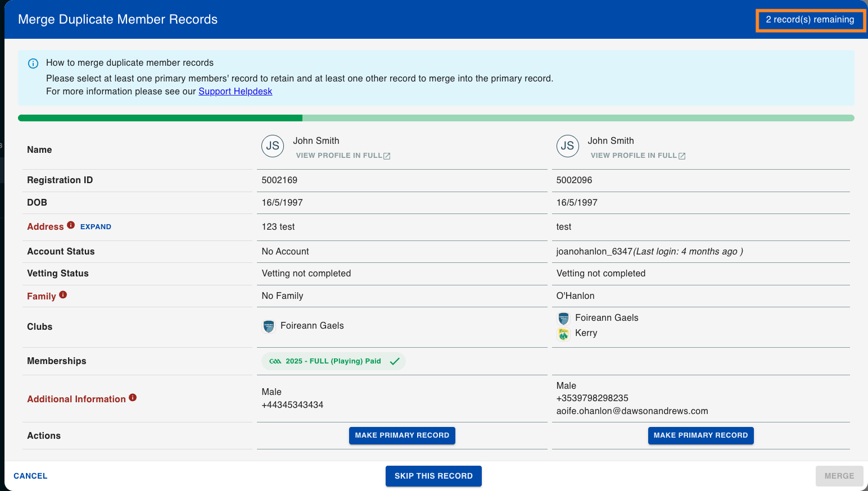Make record 5002169 the primary record
Image resolution: width=868 pixels, height=491 pixels.
coord(402,435)
